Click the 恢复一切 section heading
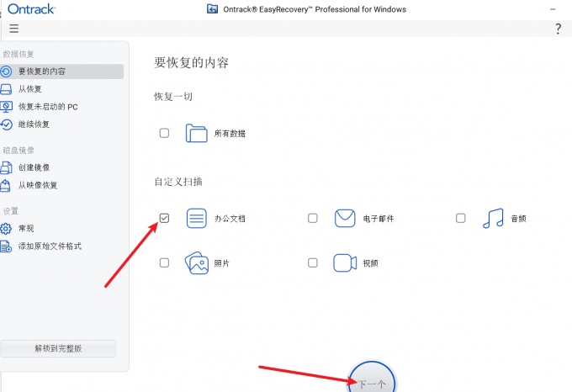The image size is (572, 392). point(173,97)
